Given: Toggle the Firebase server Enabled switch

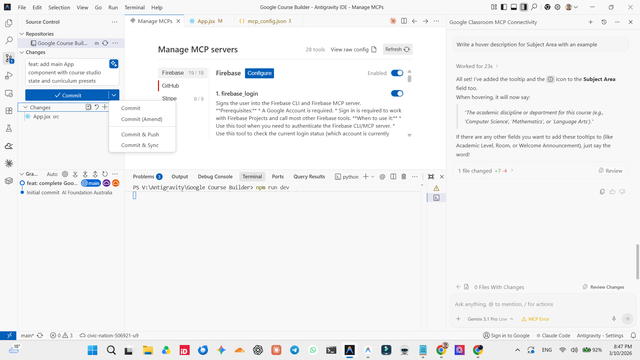Looking at the screenshot, I should click(397, 73).
